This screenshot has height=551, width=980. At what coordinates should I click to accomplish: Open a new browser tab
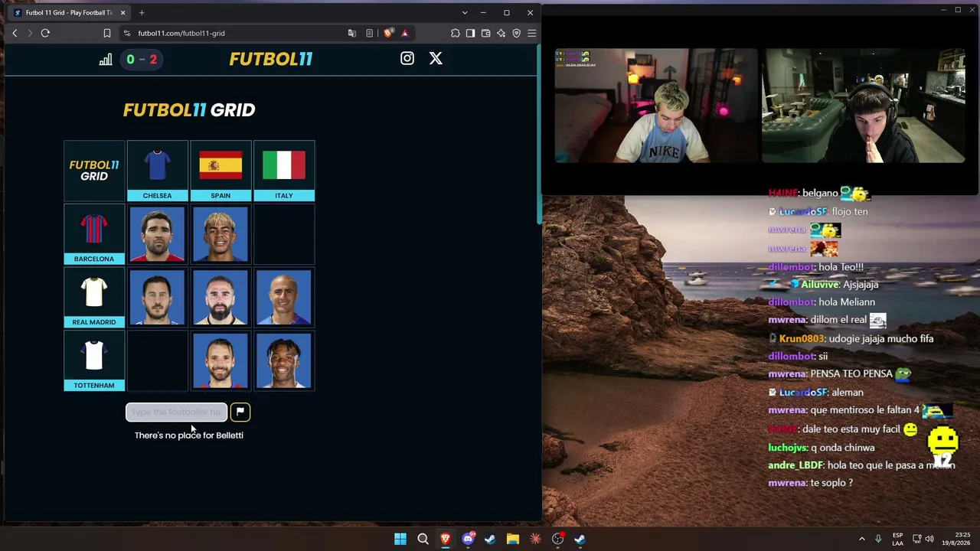coord(142,12)
